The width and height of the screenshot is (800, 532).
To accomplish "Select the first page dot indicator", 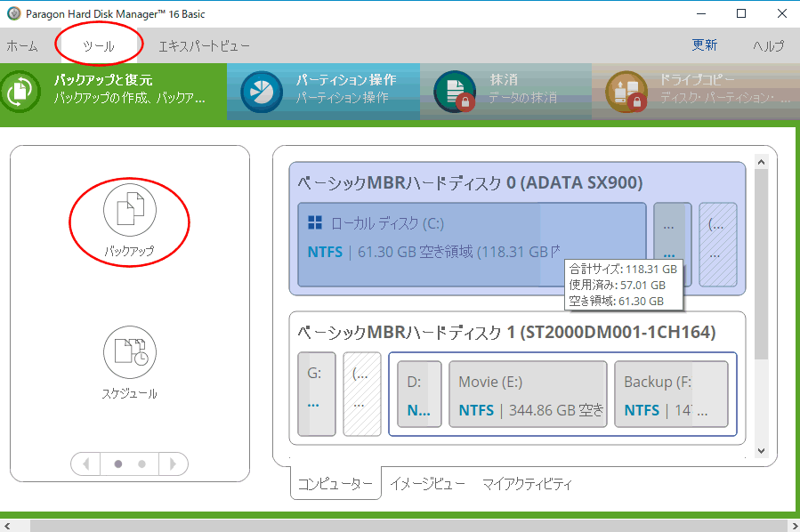I will pyautogui.click(x=118, y=463).
